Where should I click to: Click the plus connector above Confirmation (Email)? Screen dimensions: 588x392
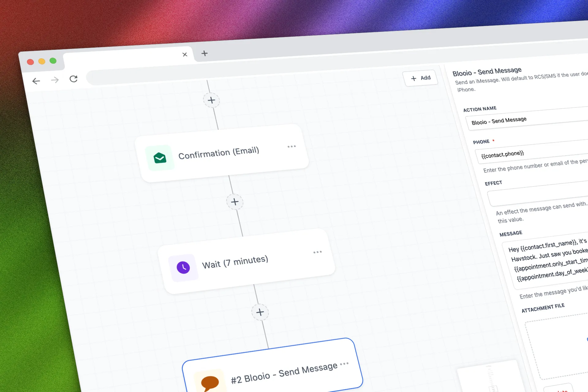click(212, 100)
